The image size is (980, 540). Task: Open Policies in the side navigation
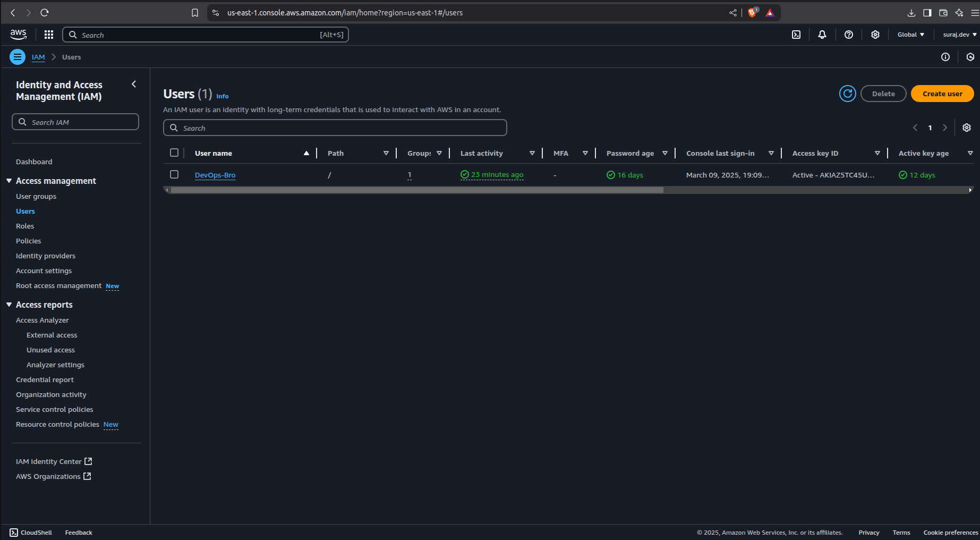(29, 241)
